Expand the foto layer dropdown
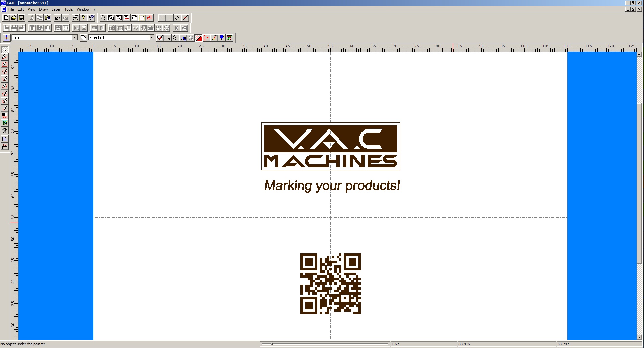Screen dimensions: 644x348 pyautogui.click(x=75, y=38)
